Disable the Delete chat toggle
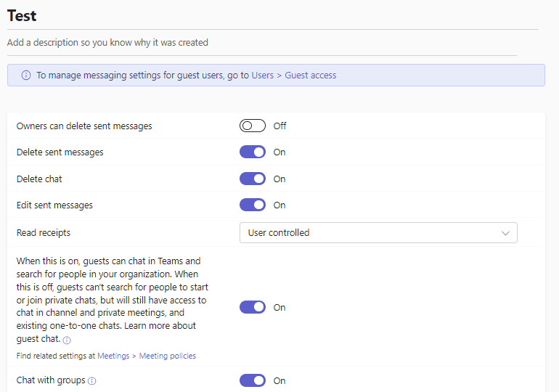 pyautogui.click(x=253, y=179)
